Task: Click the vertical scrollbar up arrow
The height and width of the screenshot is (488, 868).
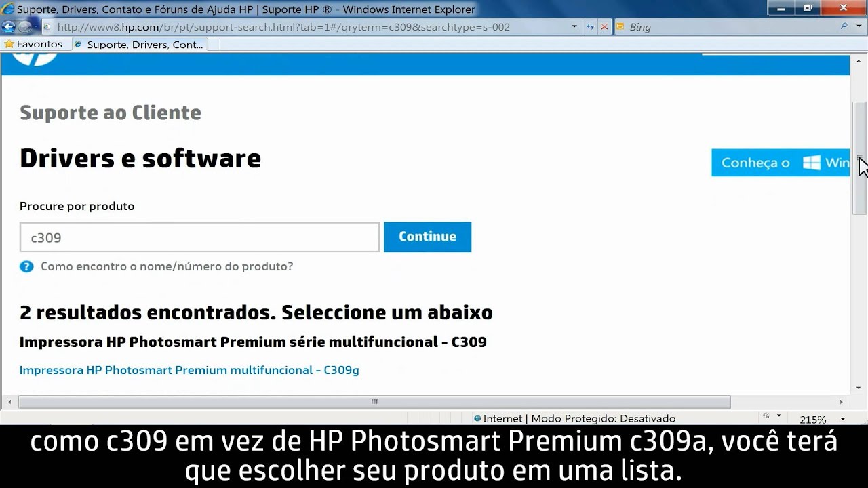Action: click(x=859, y=62)
